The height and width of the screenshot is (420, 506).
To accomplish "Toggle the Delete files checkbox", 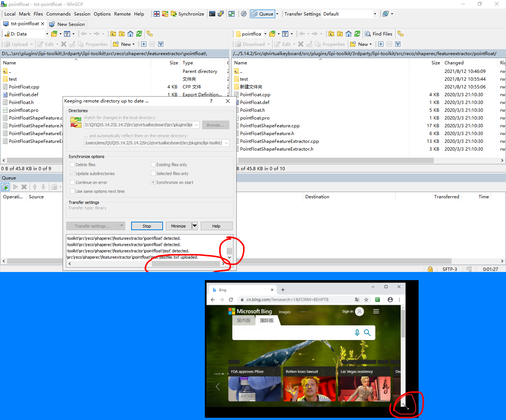I will 73,165.
